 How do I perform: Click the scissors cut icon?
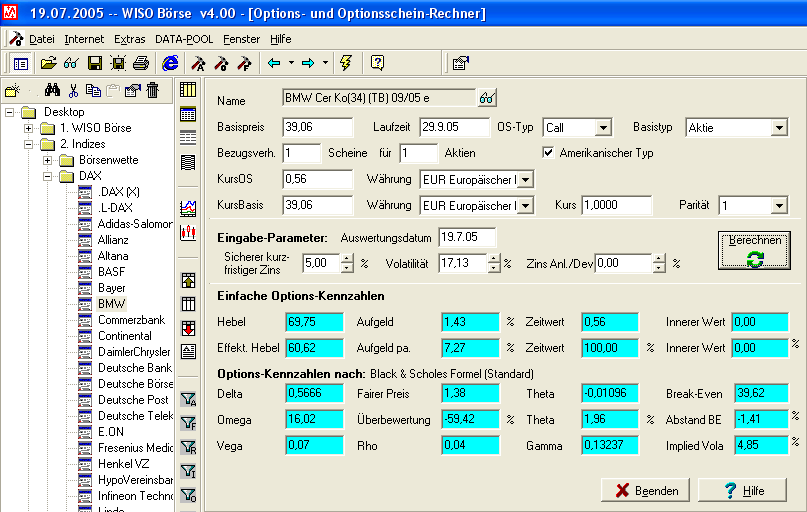(x=73, y=91)
